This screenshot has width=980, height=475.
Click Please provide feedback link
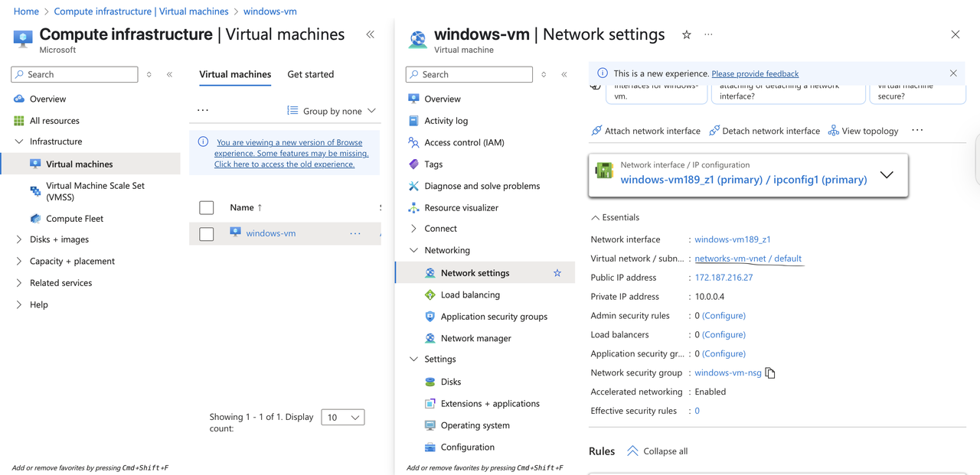755,73
